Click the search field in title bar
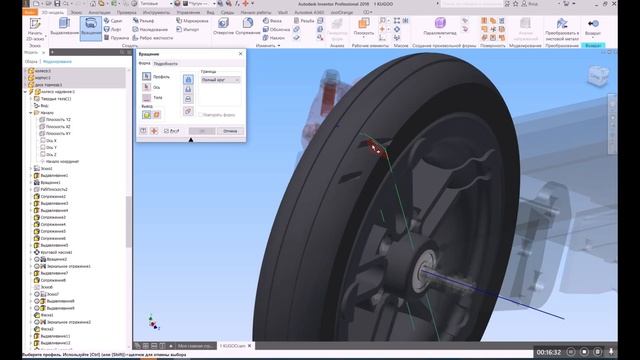 pos(471,4)
